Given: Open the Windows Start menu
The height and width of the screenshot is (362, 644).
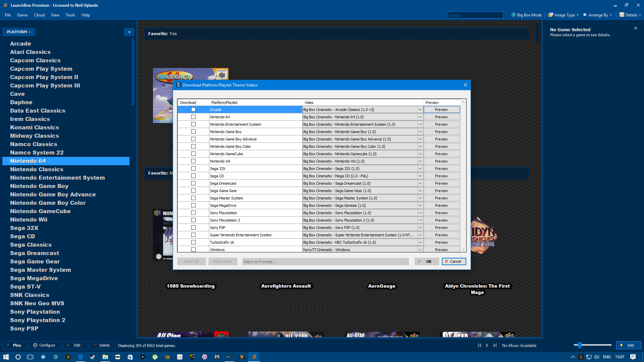Looking at the screenshot, I should (6, 357).
